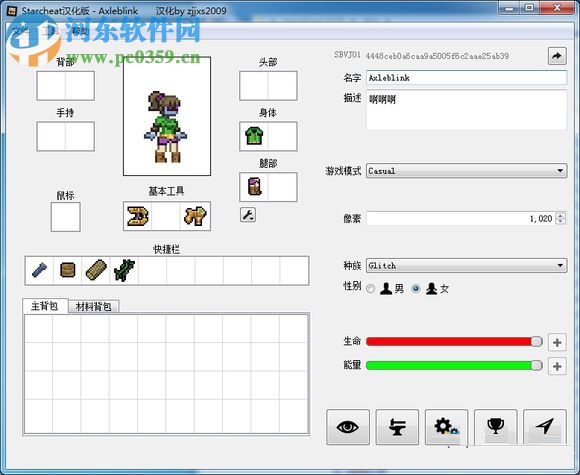Expand the species Glitch dropdown
580x475 pixels.
point(466,266)
